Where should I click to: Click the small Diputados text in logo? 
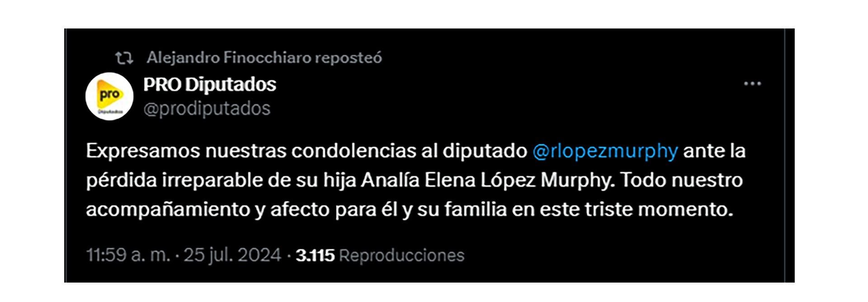pos(109,111)
